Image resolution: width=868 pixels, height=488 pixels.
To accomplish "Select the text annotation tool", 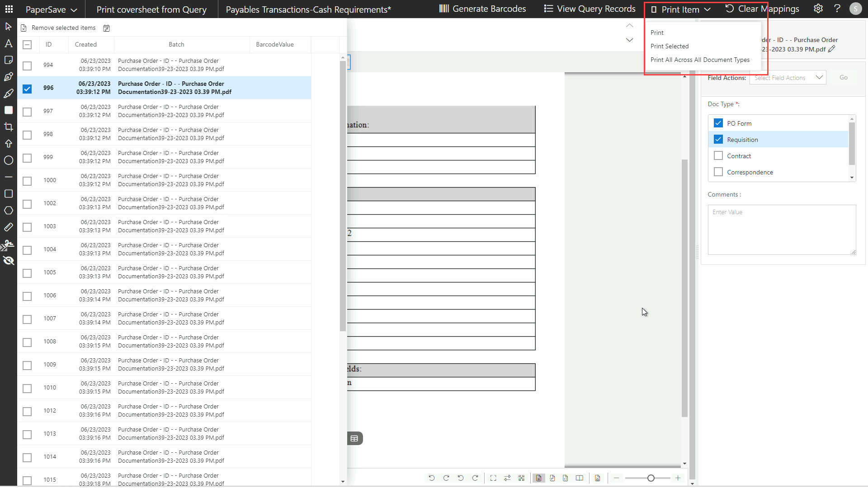I will 8,43.
